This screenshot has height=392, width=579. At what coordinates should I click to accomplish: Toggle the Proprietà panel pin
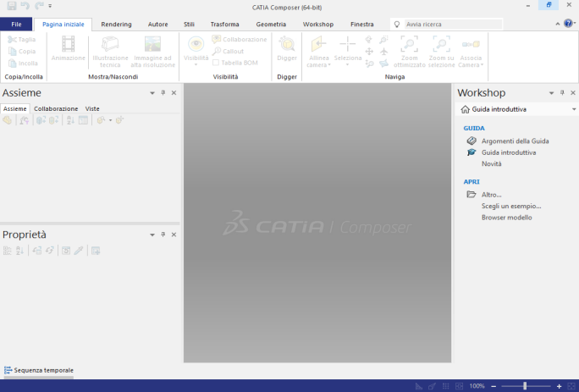[x=163, y=235]
